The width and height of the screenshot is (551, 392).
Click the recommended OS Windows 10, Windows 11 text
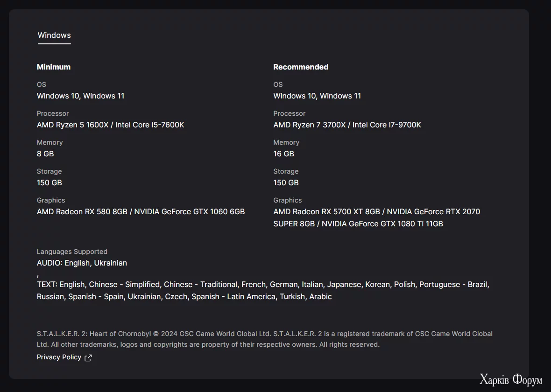click(x=317, y=96)
